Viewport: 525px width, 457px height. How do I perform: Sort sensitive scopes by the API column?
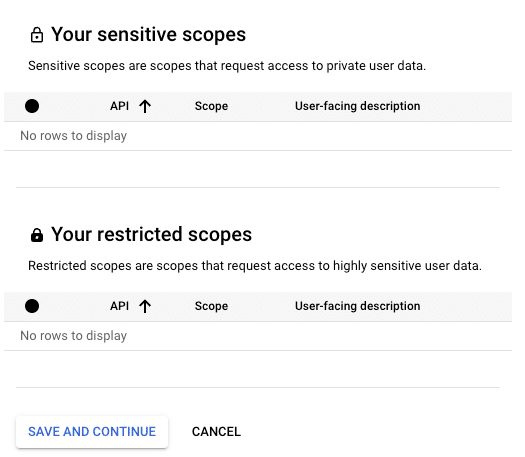(x=120, y=106)
